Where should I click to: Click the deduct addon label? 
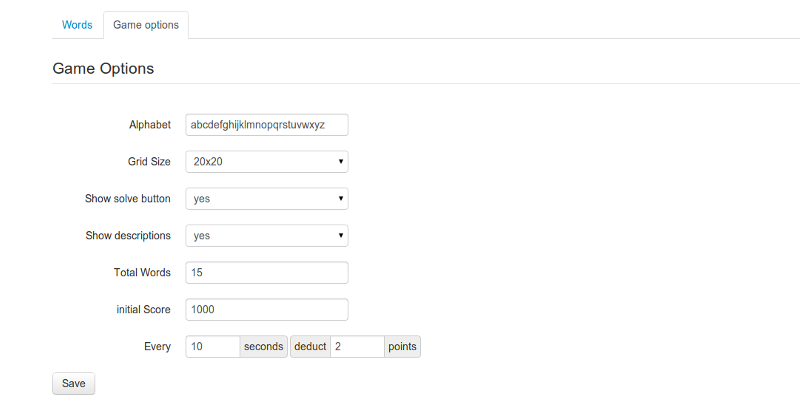tap(310, 347)
